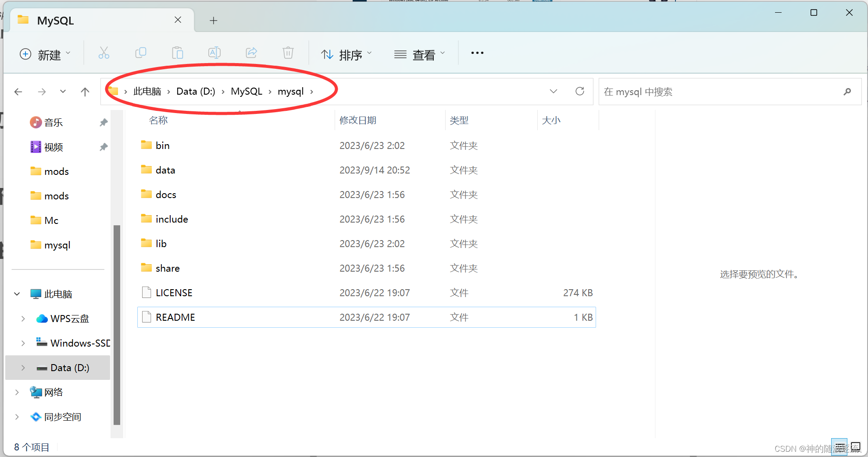Unpin the 视频 quick access item
The width and height of the screenshot is (868, 457).
104,147
